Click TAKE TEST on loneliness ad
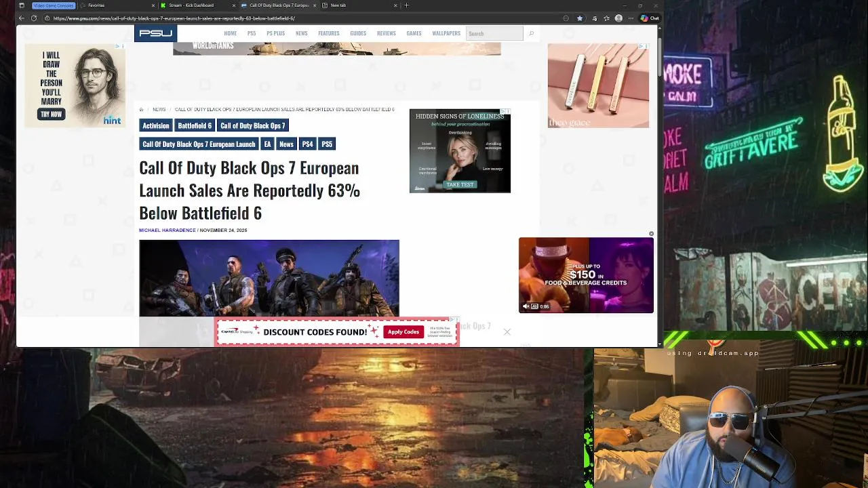The height and width of the screenshot is (488, 868). pos(460,184)
